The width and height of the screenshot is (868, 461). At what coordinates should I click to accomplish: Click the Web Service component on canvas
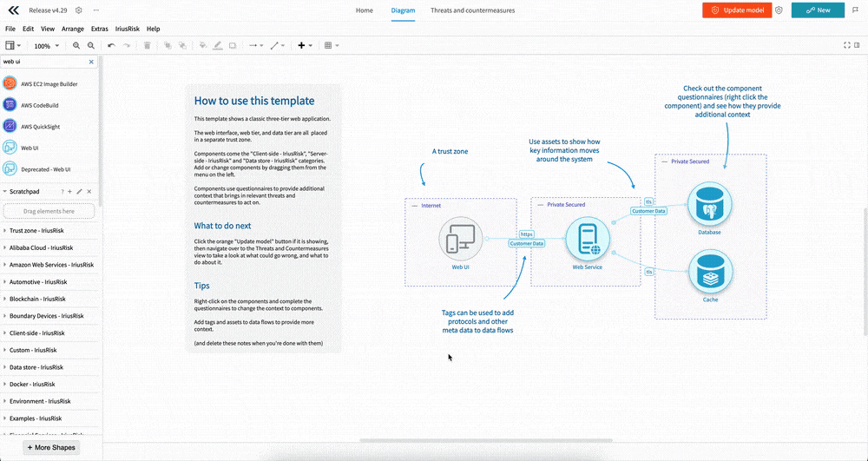(588, 239)
